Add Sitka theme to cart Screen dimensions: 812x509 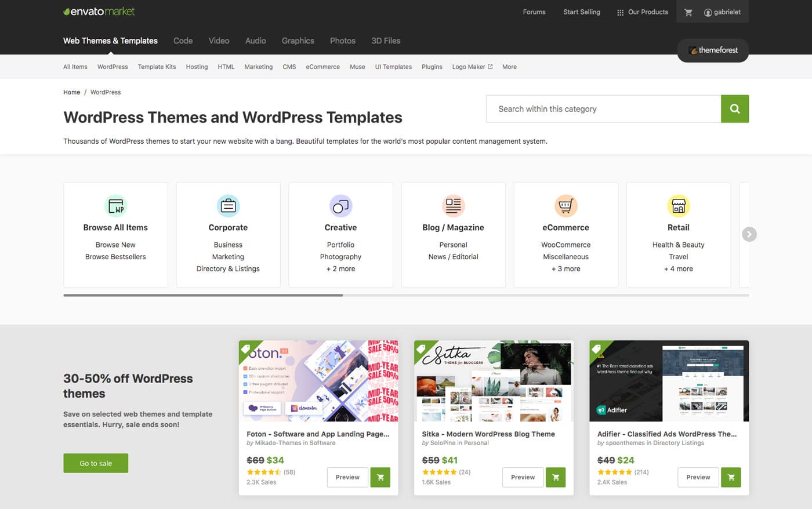(x=556, y=477)
